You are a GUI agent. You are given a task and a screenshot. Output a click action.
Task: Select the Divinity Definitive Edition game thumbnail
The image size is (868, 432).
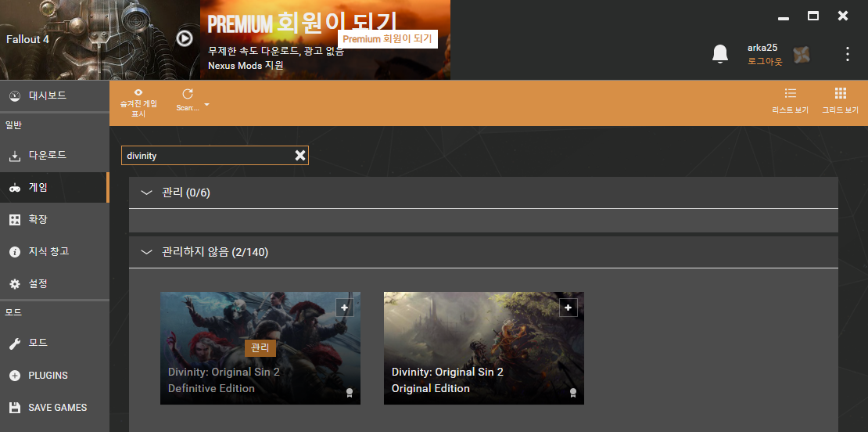(x=260, y=347)
